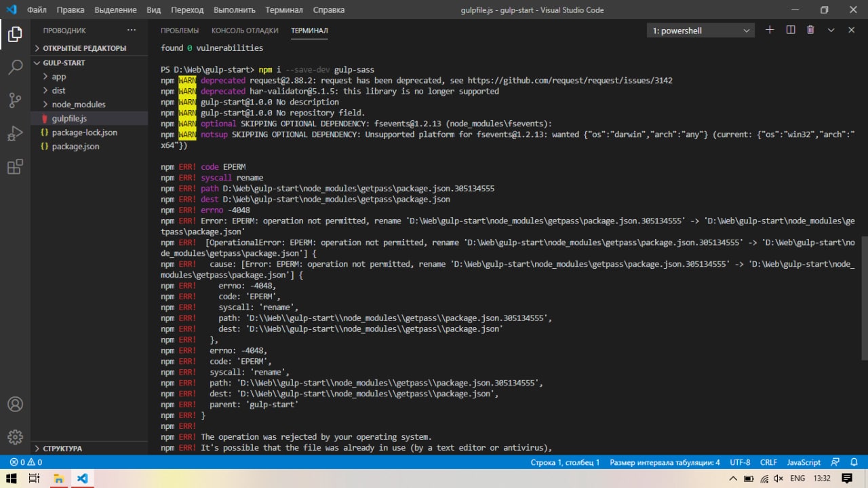
Task: Open the Windows action center icon
Action: coord(847,478)
